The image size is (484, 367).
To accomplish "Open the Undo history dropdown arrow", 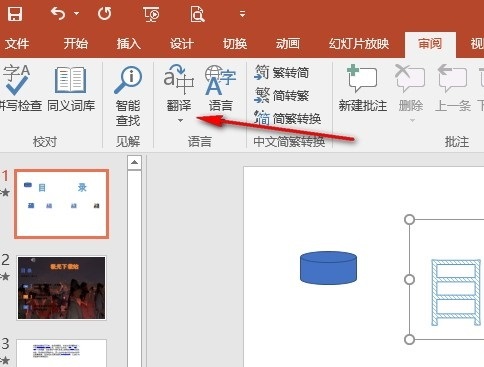I will point(77,14).
